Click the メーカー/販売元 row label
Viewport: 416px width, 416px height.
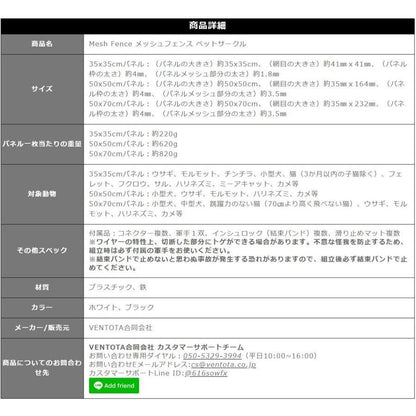pos(42,328)
